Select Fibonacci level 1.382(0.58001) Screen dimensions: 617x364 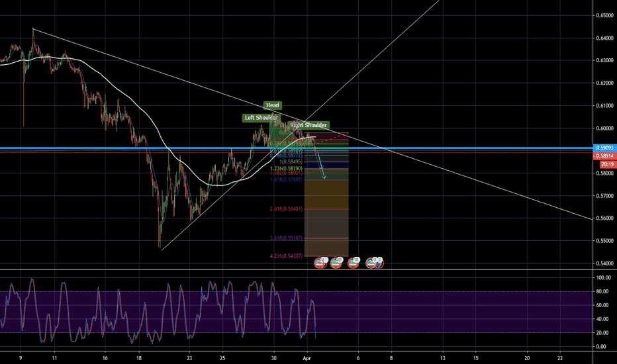coord(287,173)
